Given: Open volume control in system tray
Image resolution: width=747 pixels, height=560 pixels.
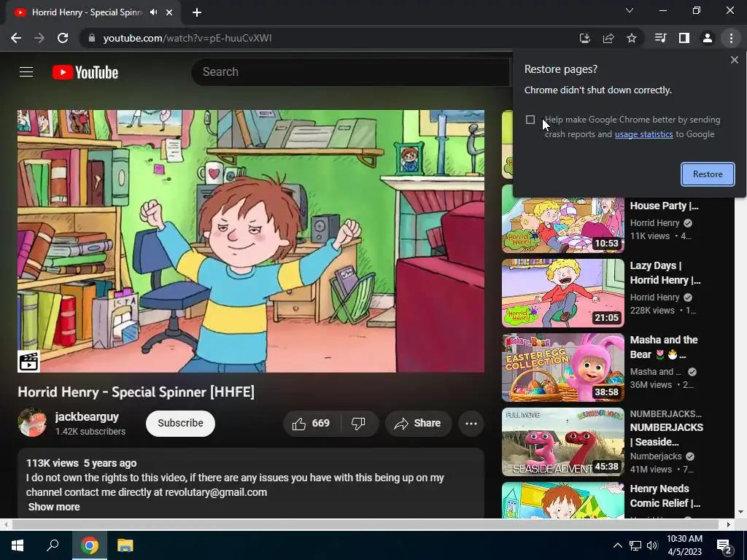Looking at the screenshot, I should coord(652,545).
